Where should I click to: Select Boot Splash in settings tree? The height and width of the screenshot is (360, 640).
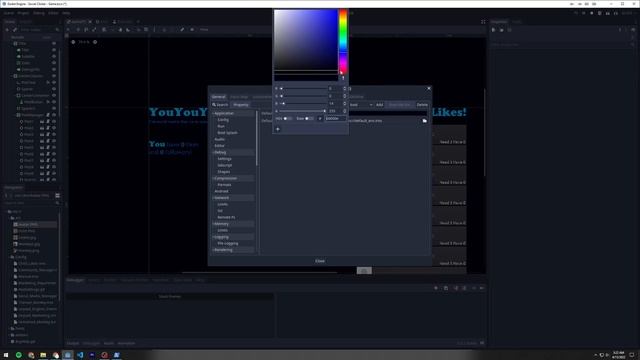click(x=227, y=133)
